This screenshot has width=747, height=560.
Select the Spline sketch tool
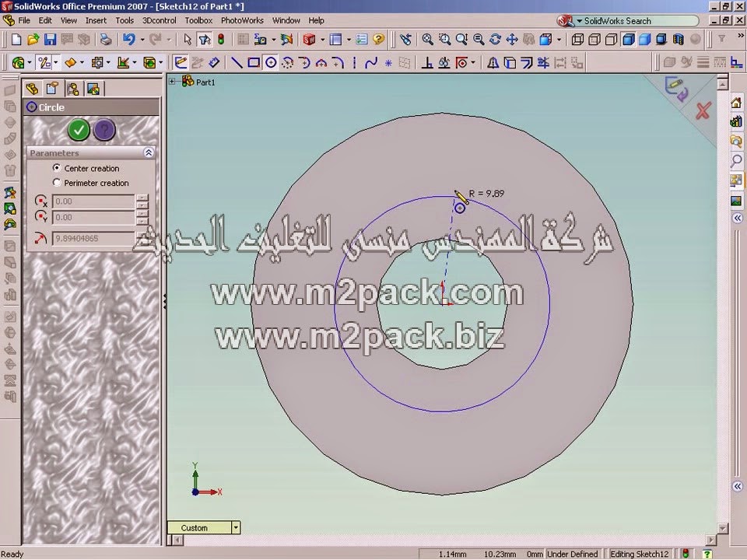(x=371, y=62)
